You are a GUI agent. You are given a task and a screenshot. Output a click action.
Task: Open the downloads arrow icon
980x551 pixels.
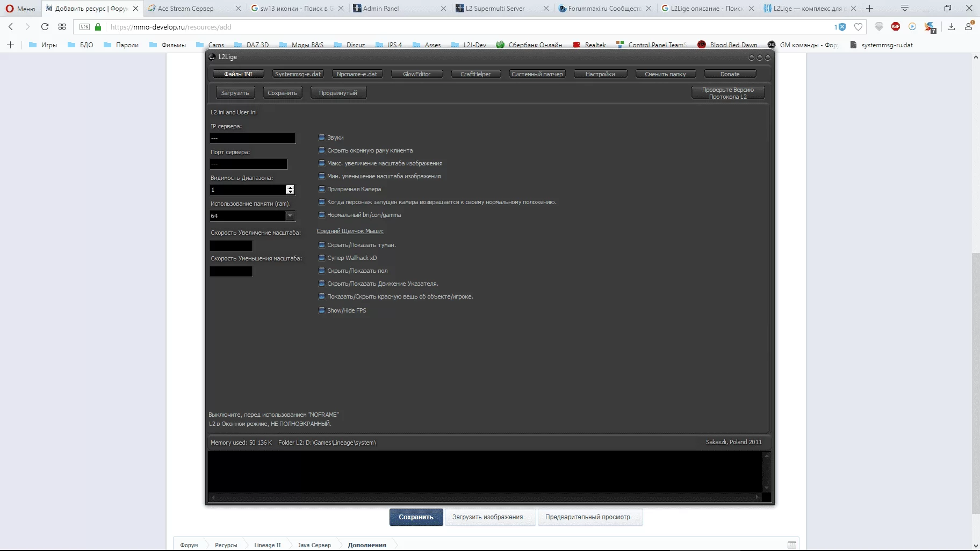[x=951, y=27]
